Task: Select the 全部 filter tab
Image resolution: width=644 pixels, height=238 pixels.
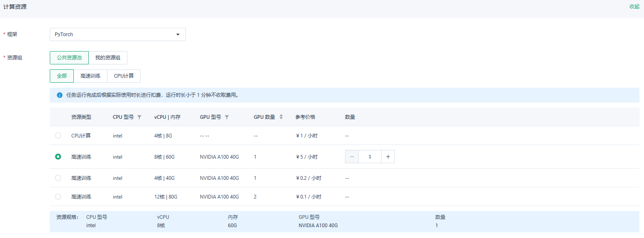Action: (x=62, y=76)
